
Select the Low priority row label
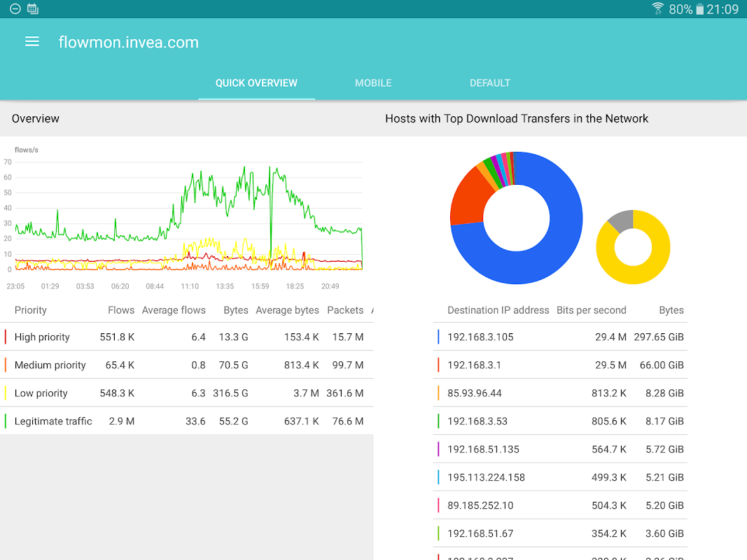coord(41,393)
